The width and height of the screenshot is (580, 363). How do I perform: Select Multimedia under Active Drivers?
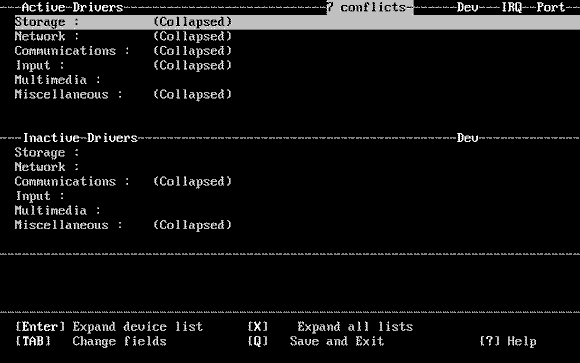[57, 80]
